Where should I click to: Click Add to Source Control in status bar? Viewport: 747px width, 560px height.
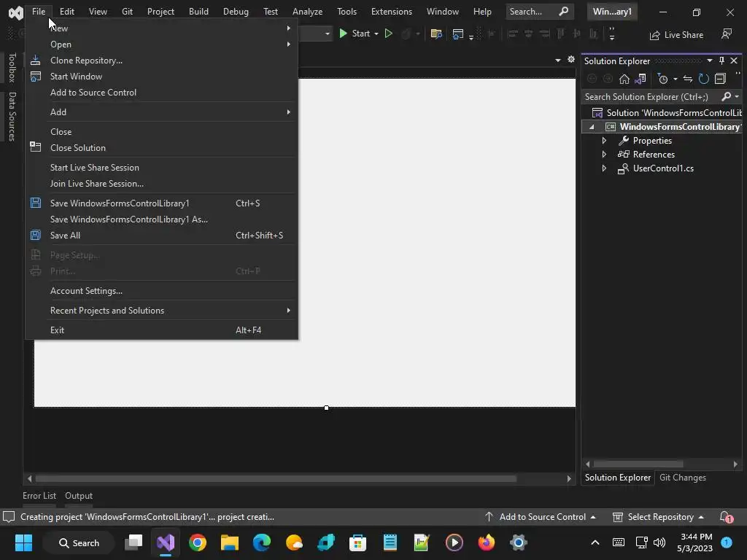click(x=541, y=517)
